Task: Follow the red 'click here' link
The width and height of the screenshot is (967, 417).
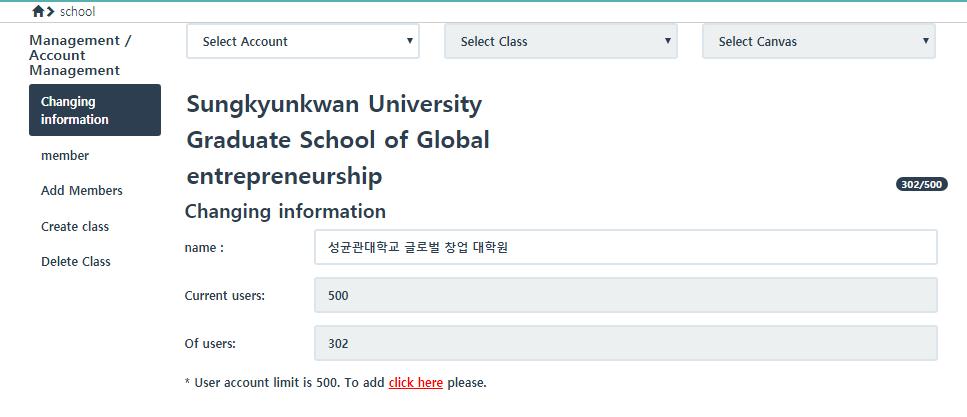Action: pyautogui.click(x=416, y=382)
